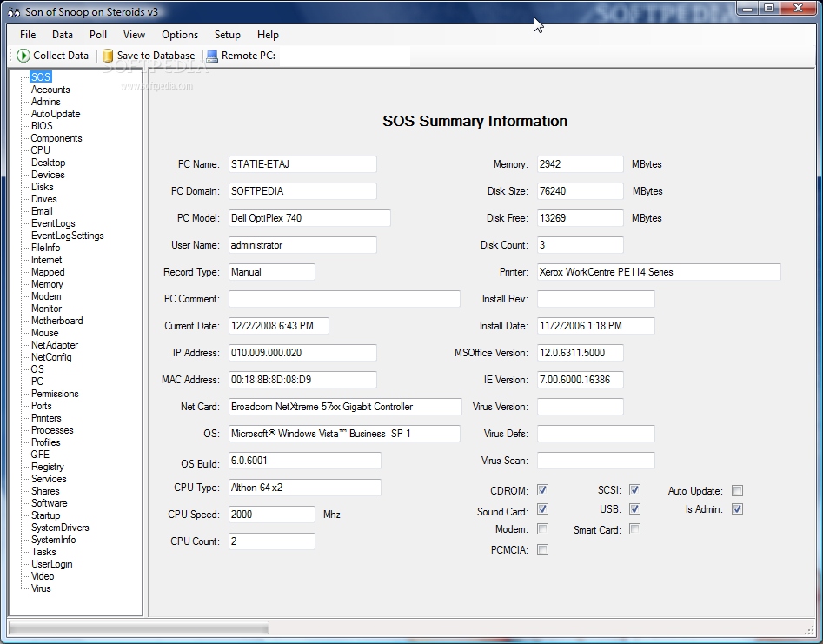This screenshot has height=644, width=823.
Task: Select Disks in the tree
Action: click(x=42, y=187)
